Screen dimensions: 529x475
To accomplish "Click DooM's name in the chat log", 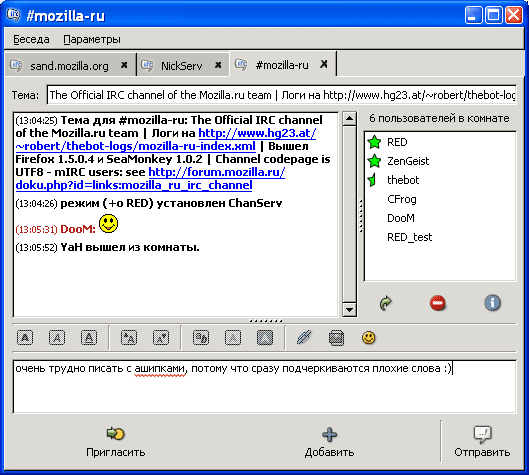I will (78, 229).
